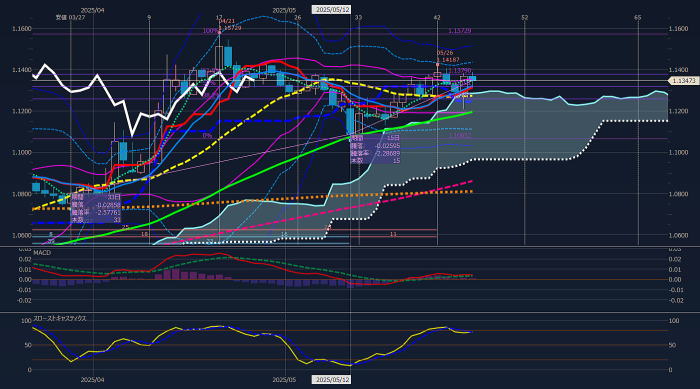
Task: Click the 100% Fibonacci label
Action: click(210, 31)
